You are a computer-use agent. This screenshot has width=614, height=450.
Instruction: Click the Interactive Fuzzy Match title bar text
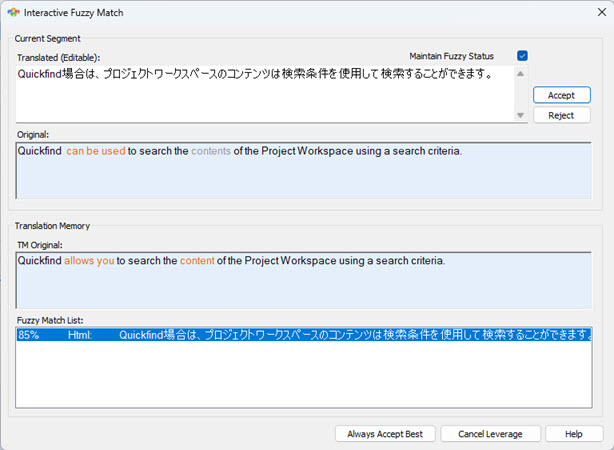point(74,13)
